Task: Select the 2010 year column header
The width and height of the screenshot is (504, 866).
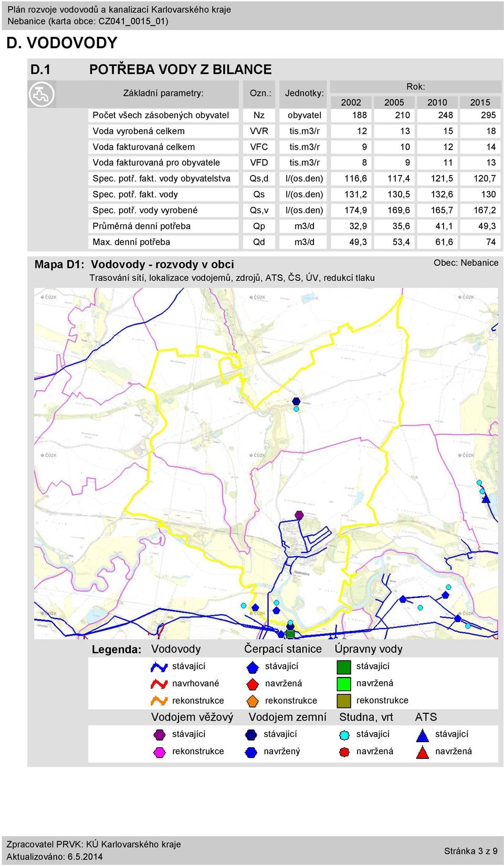Action: tap(437, 102)
